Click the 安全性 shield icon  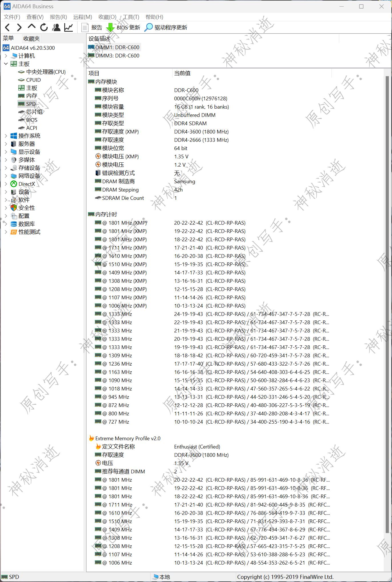click(x=14, y=208)
